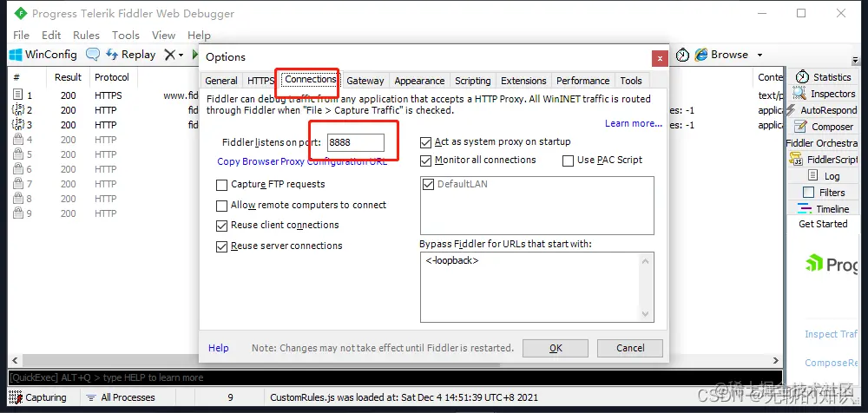Open the Get Started tab
This screenshot has width=868, height=413.
point(823,224)
